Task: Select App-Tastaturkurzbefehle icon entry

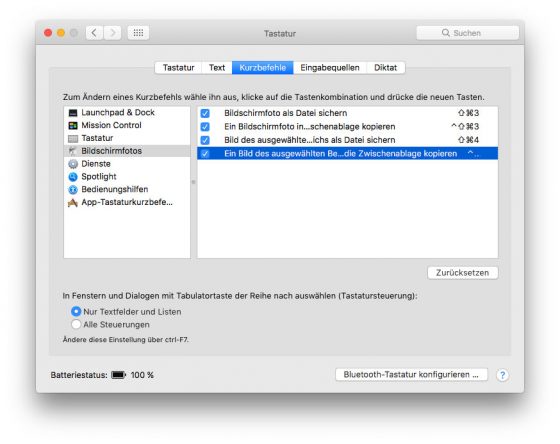Action: (x=73, y=203)
